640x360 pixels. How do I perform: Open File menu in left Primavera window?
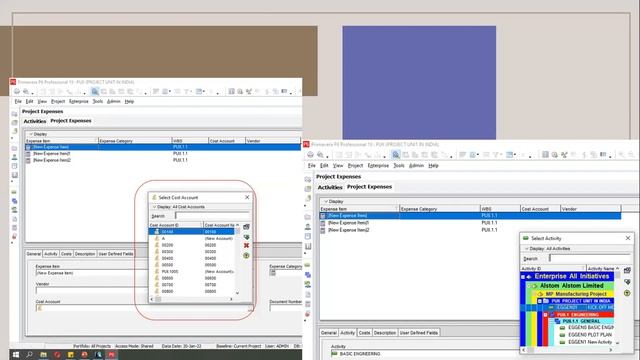point(18,101)
